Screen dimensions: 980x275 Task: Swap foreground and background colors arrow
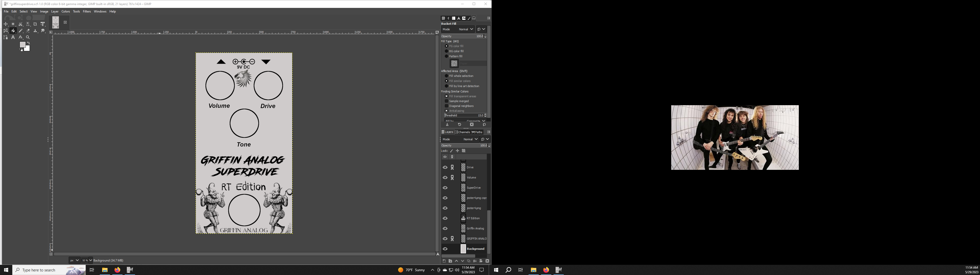coord(29,43)
